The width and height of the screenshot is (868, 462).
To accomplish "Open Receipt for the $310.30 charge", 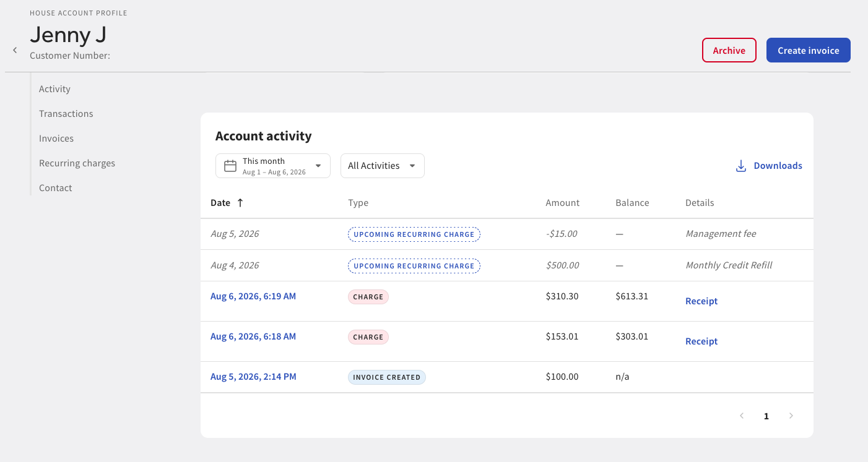I will pyautogui.click(x=701, y=301).
